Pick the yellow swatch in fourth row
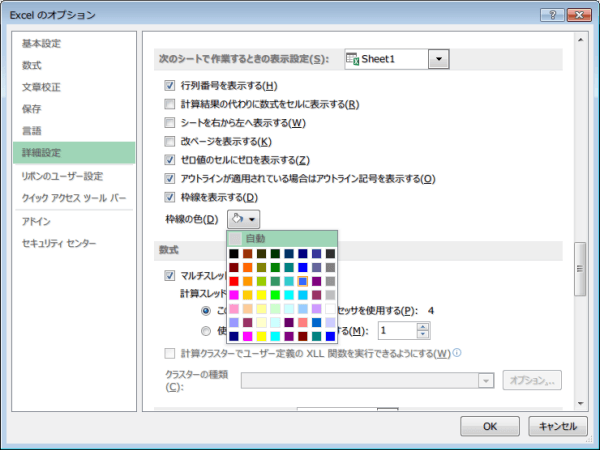The height and width of the screenshot is (450, 600). pyautogui.click(x=261, y=295)
